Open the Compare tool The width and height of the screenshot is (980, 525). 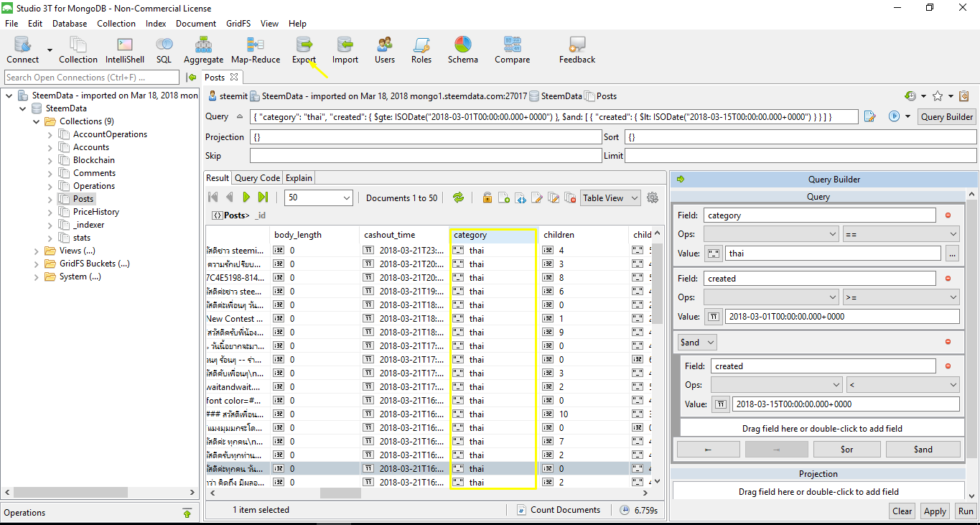(513, 50)
